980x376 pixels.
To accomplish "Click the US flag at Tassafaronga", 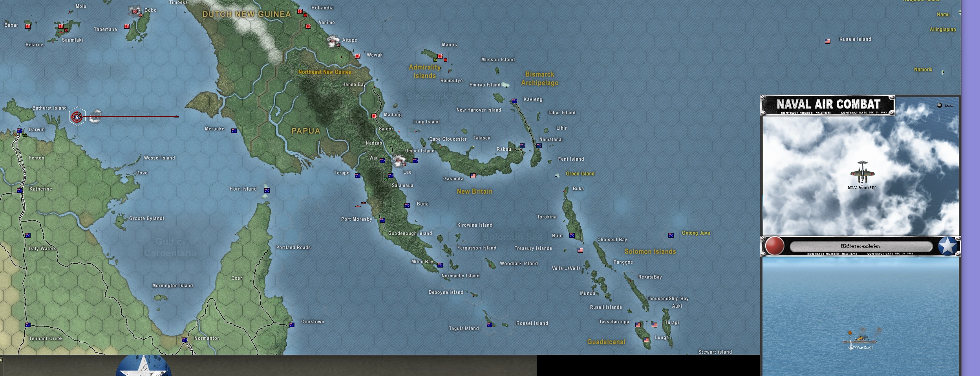I will (x=638, y=325).
